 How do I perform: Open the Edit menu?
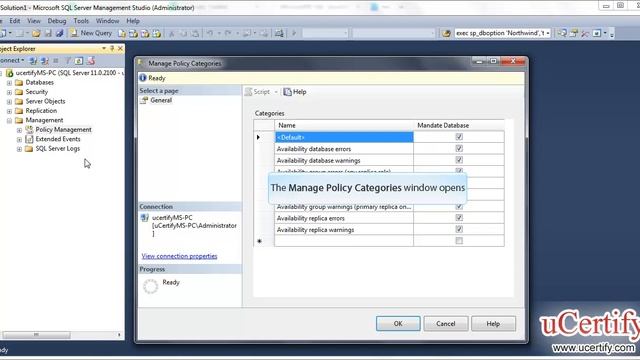click(x=15, y=21)
